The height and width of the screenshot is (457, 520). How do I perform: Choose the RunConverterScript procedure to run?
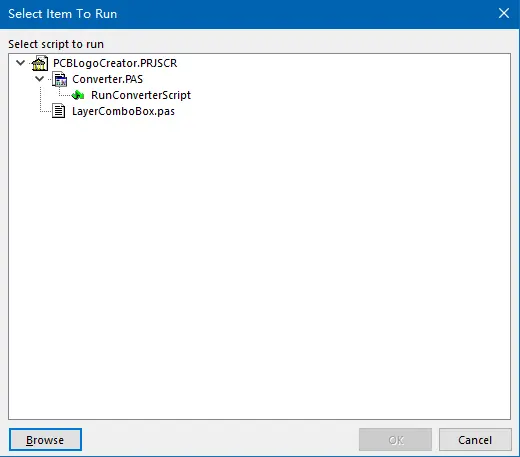point(141,95)
